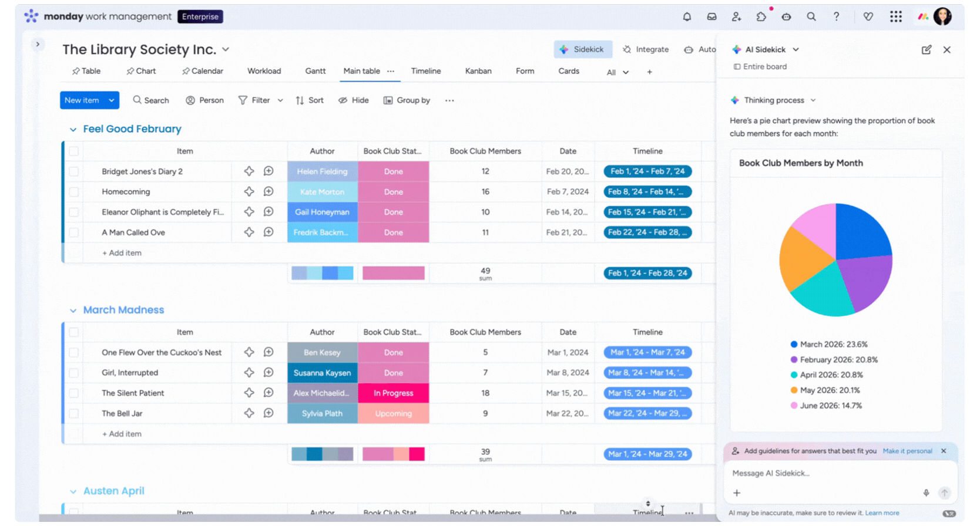
Task: Click the invite members icon
Action: coord(736,17)
